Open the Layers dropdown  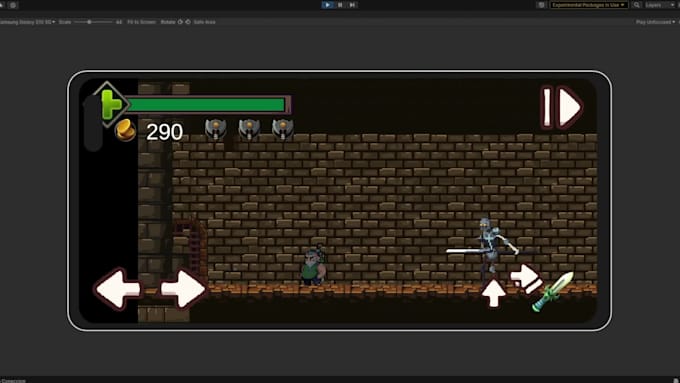(659, 5)
